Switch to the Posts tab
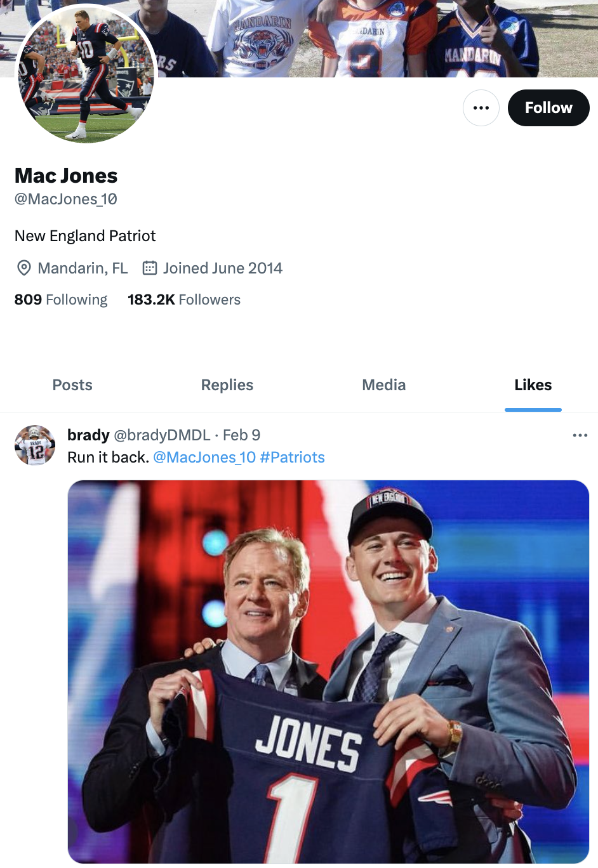 point(72,385)
